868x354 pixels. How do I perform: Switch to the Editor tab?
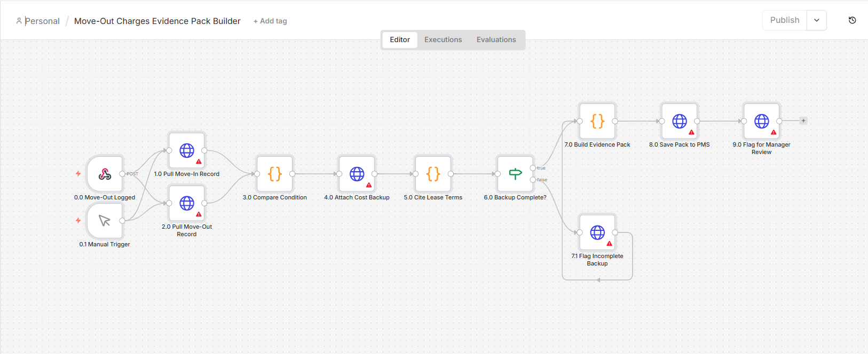(400, 39)
